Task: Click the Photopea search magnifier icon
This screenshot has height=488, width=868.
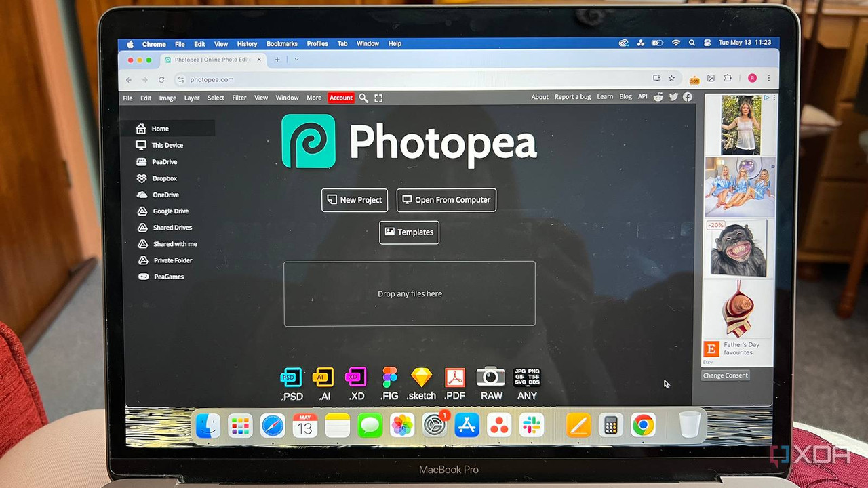Action: tap(363, 98)
